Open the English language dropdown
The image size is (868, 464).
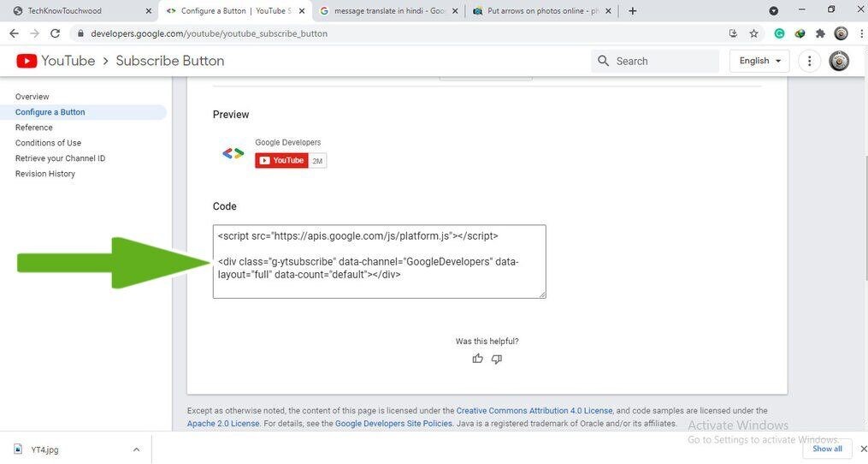[759, 61]
